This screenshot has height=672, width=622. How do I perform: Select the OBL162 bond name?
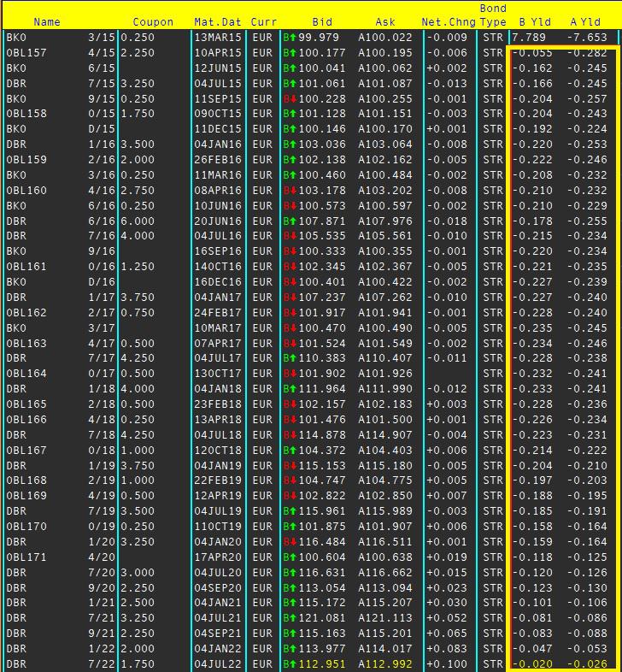click(26, 313)
